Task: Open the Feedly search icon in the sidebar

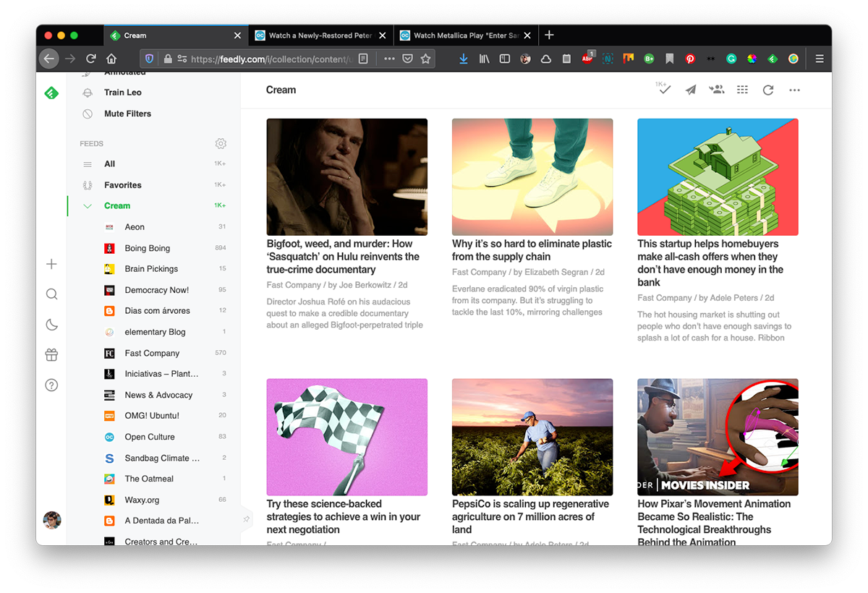Action: (x=51, y=294)
